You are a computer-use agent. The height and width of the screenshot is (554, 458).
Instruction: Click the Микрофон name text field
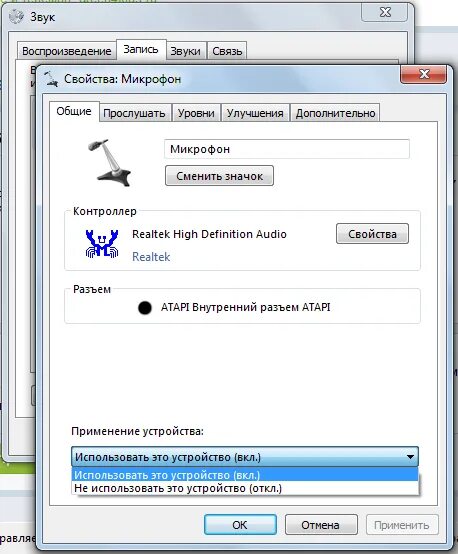(287, 149)
